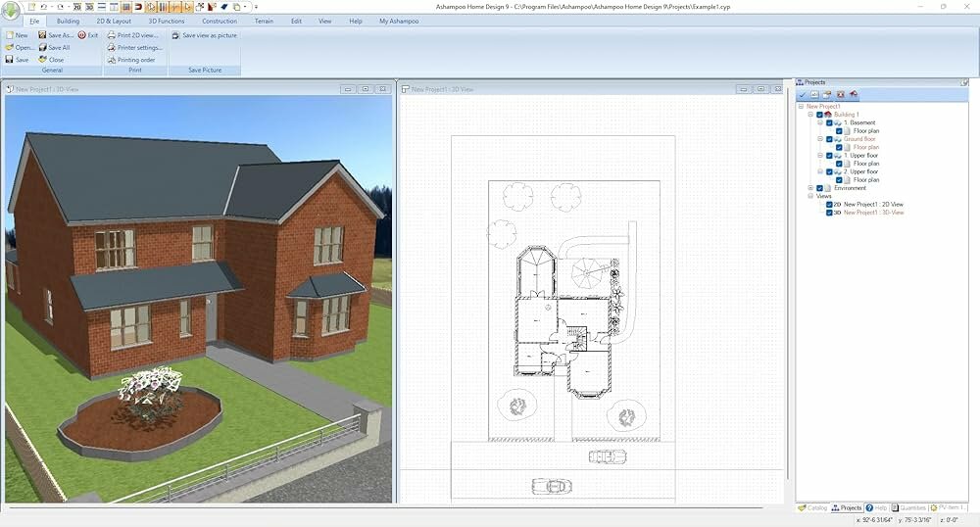980x527 pixels.
Task: Click the Printing order icon
Action: coord(112,60)
